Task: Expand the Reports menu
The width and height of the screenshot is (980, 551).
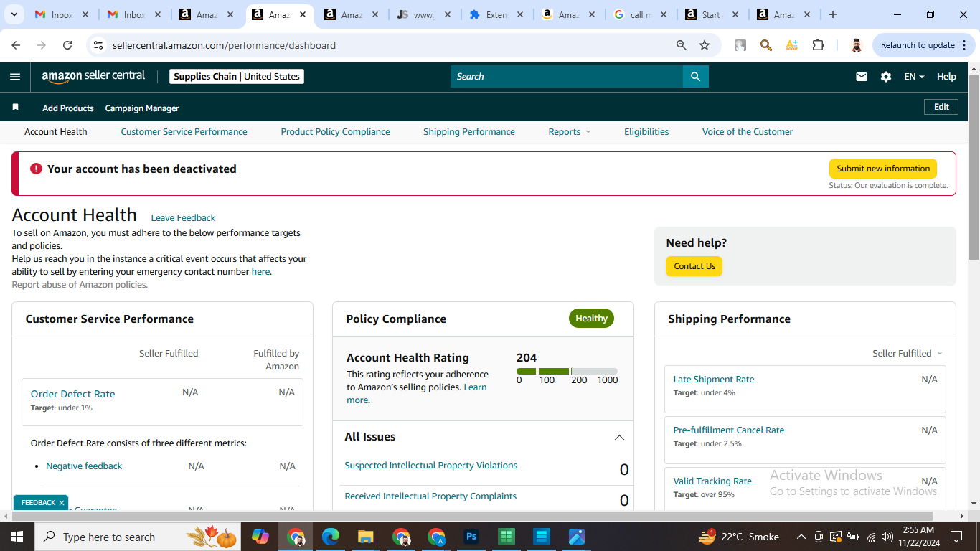Action: (570, 132)
